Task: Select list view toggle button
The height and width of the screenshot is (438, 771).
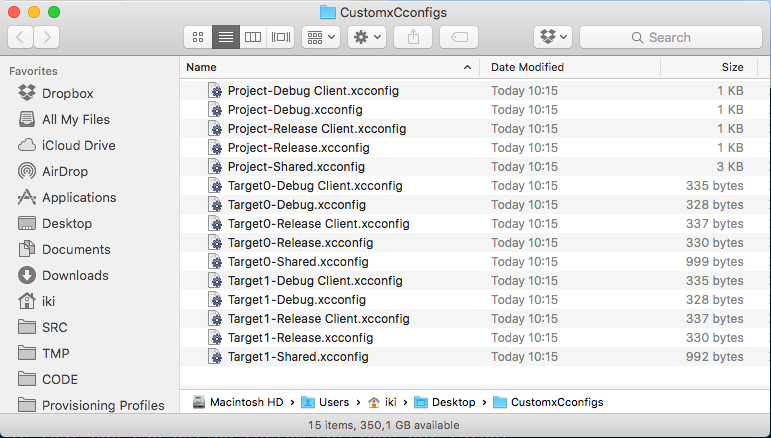Action: 226,37
